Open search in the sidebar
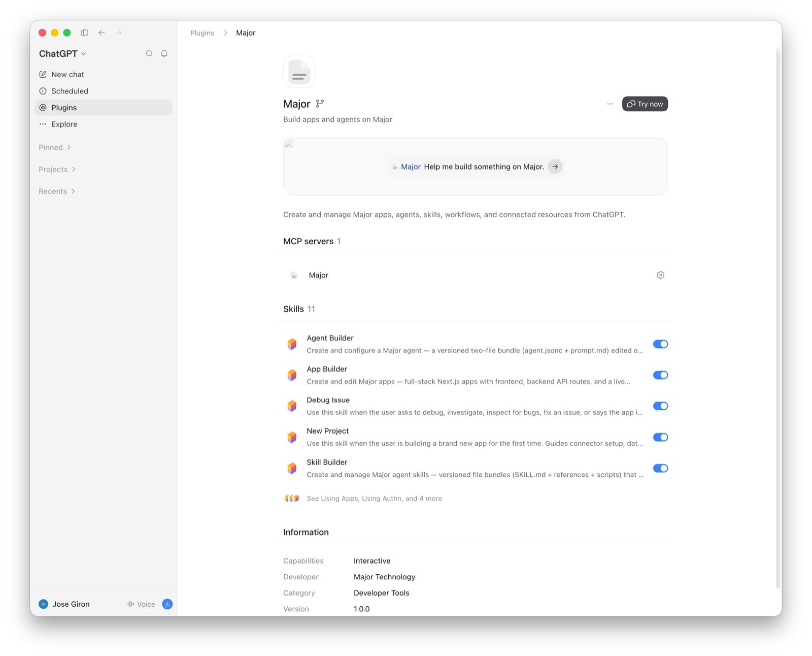Image resolution: width=812 pixels, height=656 pixels. point(149,53)
